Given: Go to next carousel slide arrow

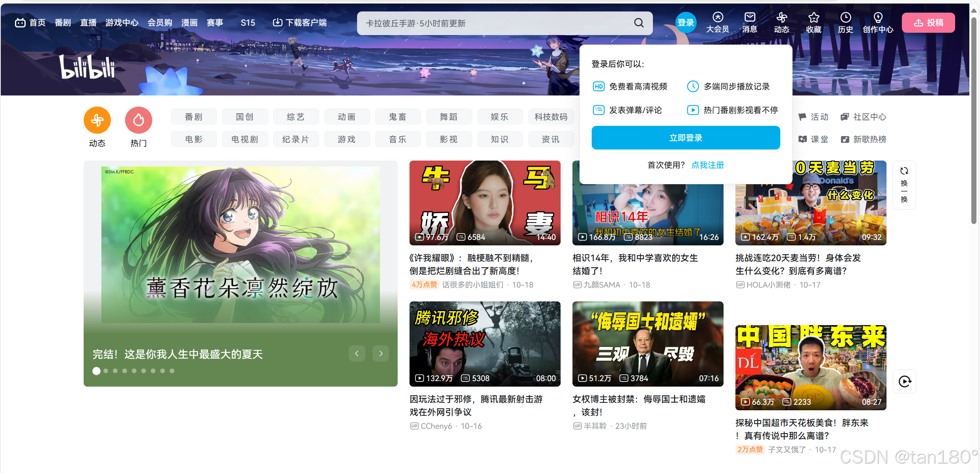Looking at the screenshot, I should pos(381,353).
